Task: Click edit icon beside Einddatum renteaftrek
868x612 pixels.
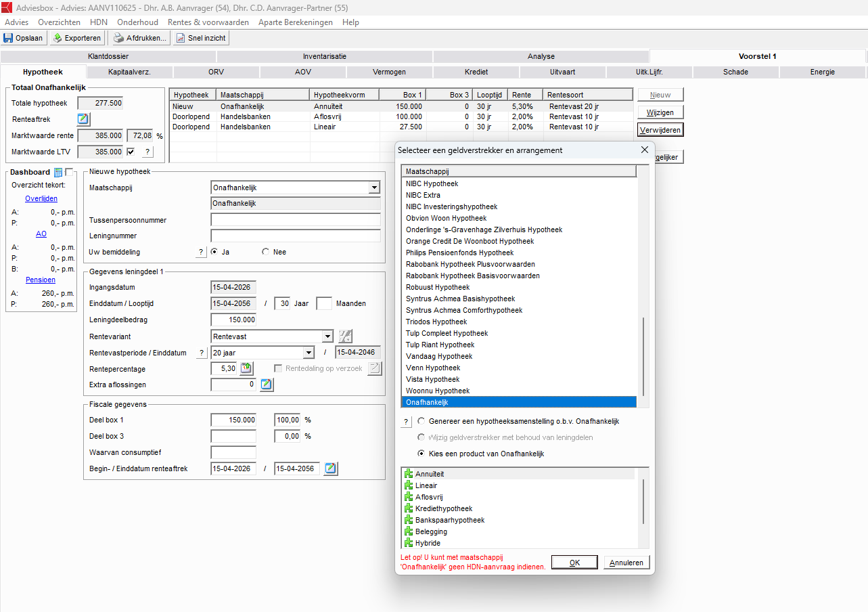Action: coord(330,468)
